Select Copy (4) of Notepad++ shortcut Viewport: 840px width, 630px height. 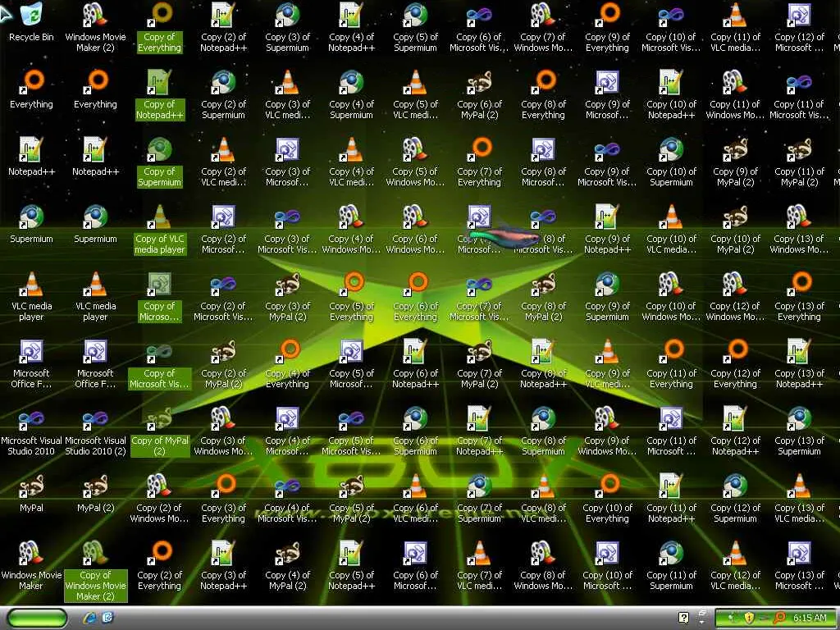pos(351,28)
